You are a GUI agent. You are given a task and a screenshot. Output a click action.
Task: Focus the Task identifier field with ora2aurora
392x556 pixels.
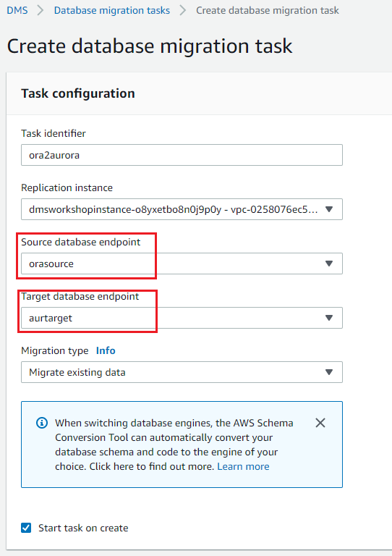tap(182, 155)
